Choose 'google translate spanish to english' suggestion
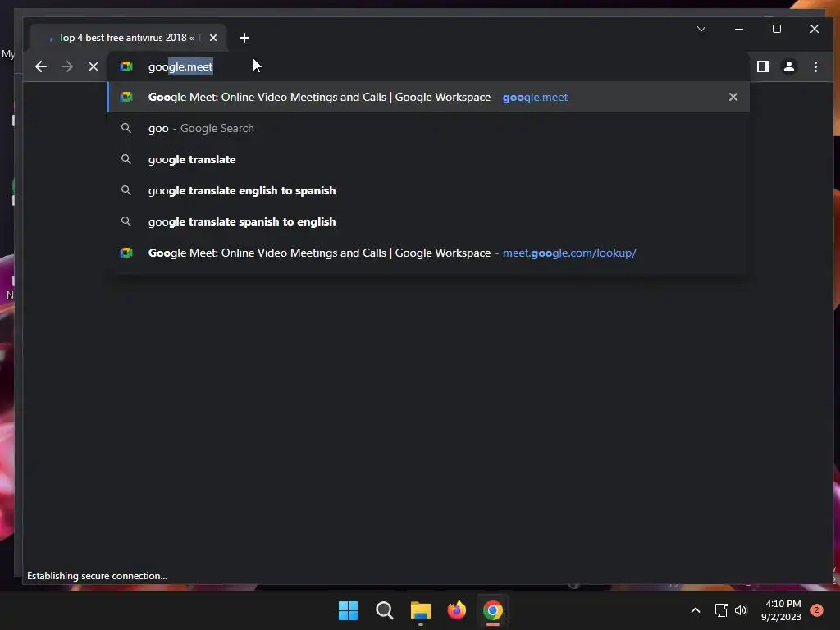This screenshot has width=840, height=630. (427, 221)
